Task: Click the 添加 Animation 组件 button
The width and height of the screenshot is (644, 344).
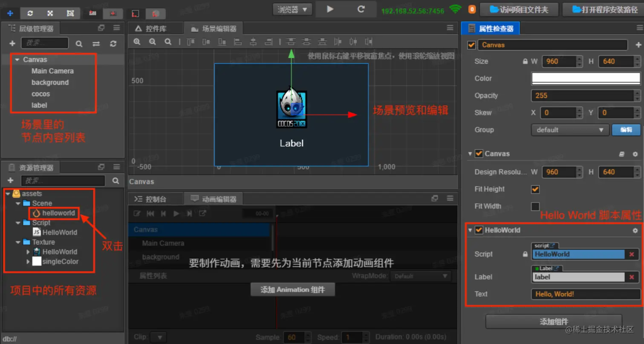Action: coord(293,290)
